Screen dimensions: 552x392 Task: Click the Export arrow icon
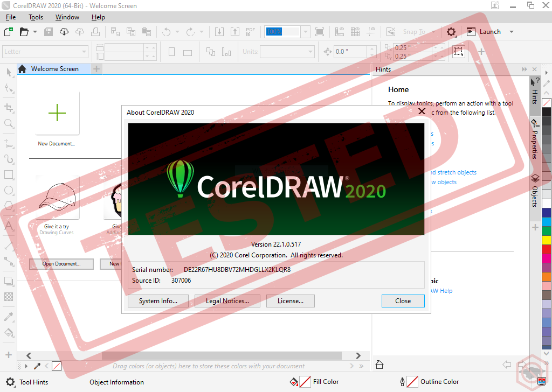coord(235,32)
